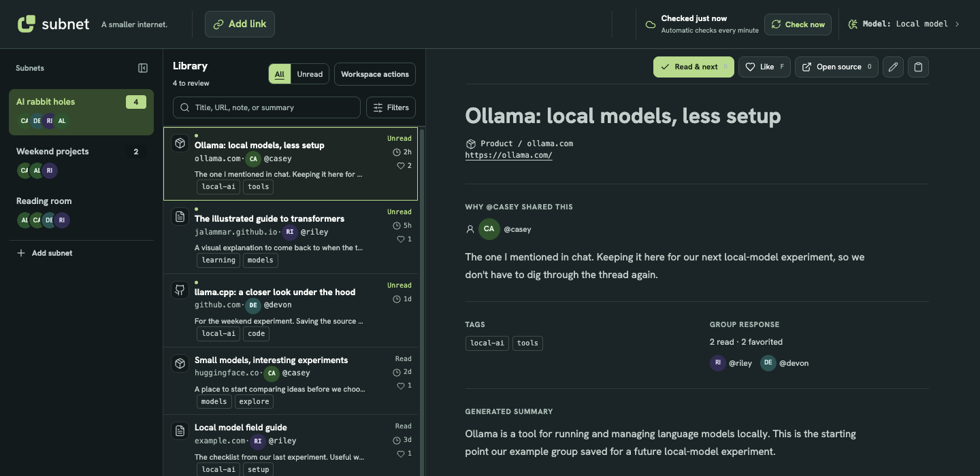The height and width of the screenshot is (476, 980).
Task: Click the local-ai tag in the detail TAGS section
Action: coord(487,343)
